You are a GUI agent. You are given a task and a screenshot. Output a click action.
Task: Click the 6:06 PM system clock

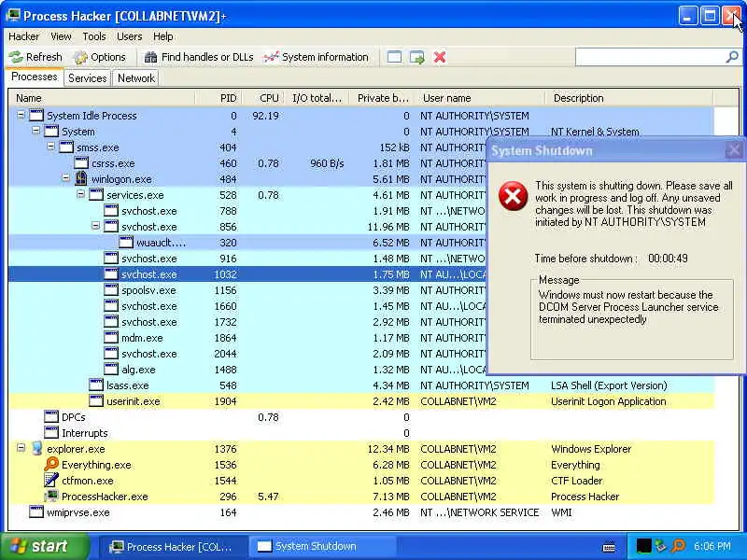point(712,546)
